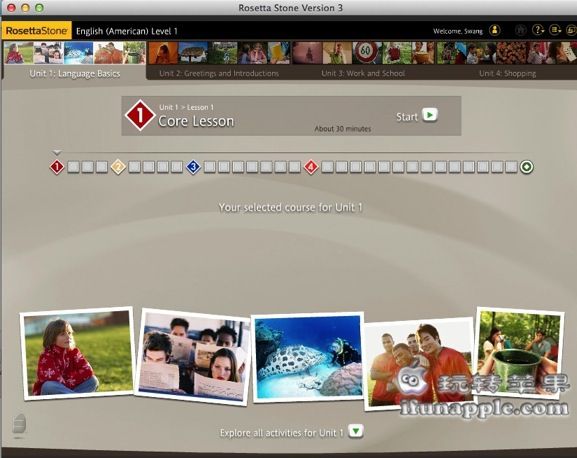The width and height of the screenshot is (577, 458).
Task: Click first activity square after Lesson 2 diamond
Action: [x=134, y=167]
